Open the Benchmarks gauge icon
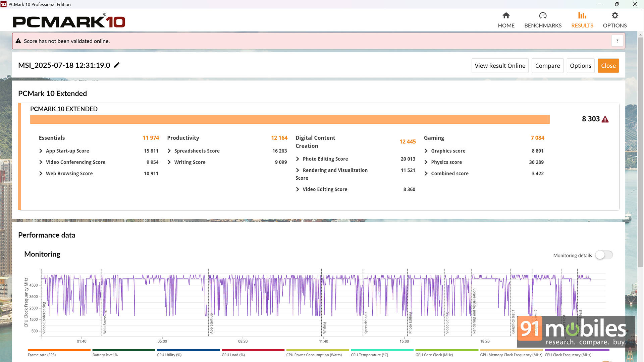Image resolution: width=644 pixels, height=362 pixels. [543, 15]
